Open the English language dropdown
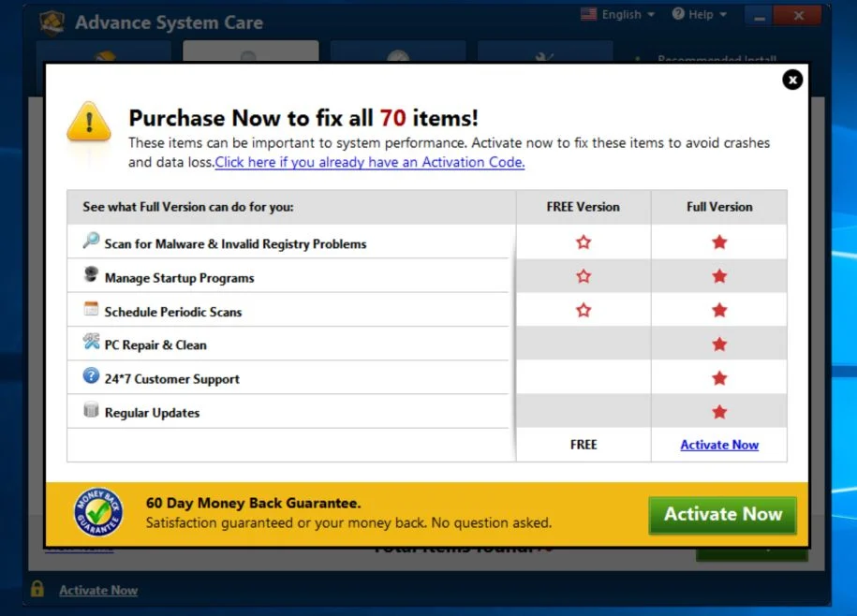The height and width of the screenshot is (616, 857). tap(628, 15)
